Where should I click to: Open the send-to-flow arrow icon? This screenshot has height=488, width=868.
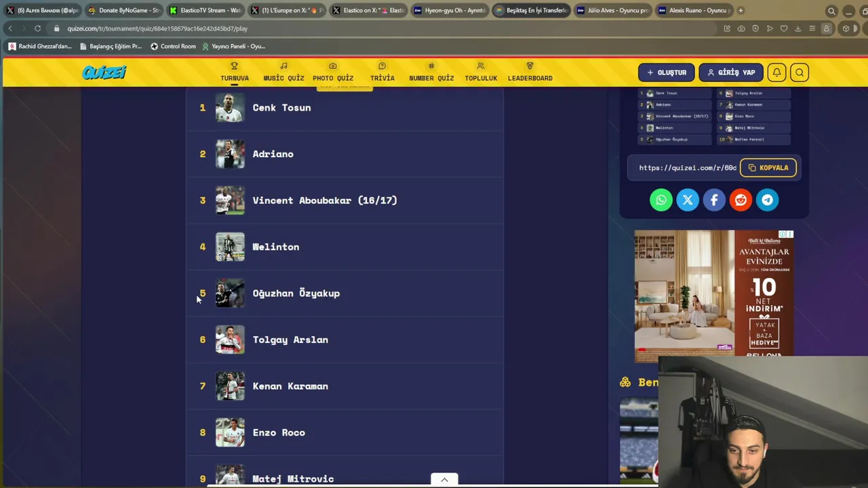coord(770,28)
